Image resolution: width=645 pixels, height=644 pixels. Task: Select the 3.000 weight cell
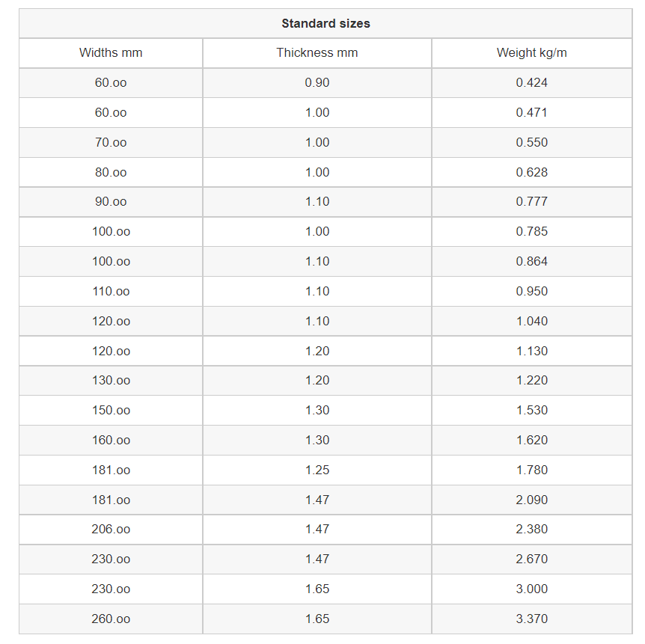click(531, 589)
